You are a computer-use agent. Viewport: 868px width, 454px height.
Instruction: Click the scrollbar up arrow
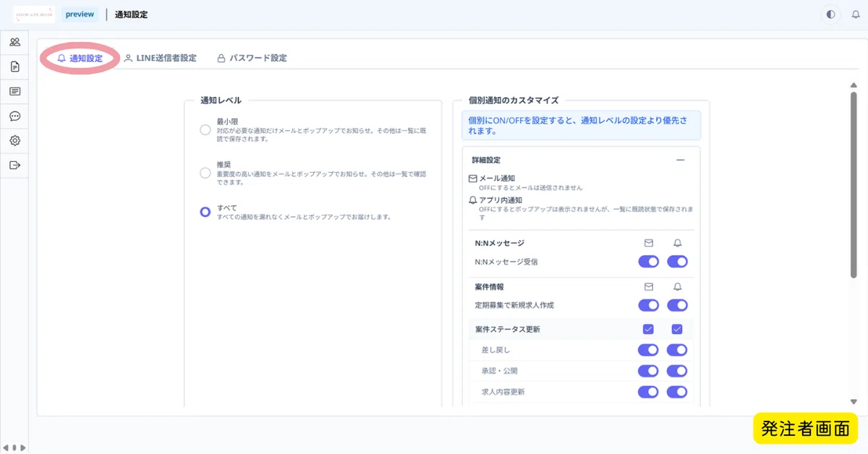[854, 85]
